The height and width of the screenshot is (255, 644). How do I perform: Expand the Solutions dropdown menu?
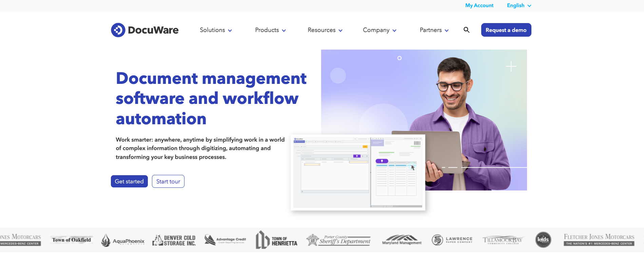point(216,30)
